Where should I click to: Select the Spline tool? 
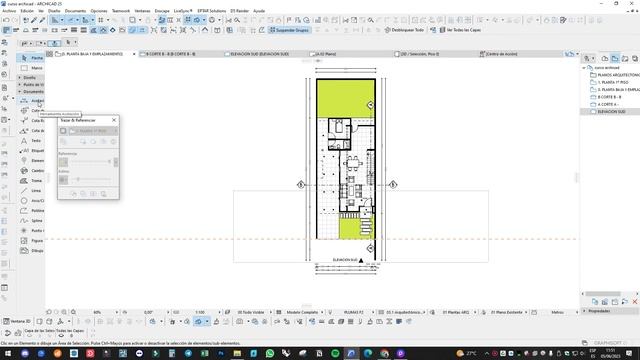(x=31, y=221)
